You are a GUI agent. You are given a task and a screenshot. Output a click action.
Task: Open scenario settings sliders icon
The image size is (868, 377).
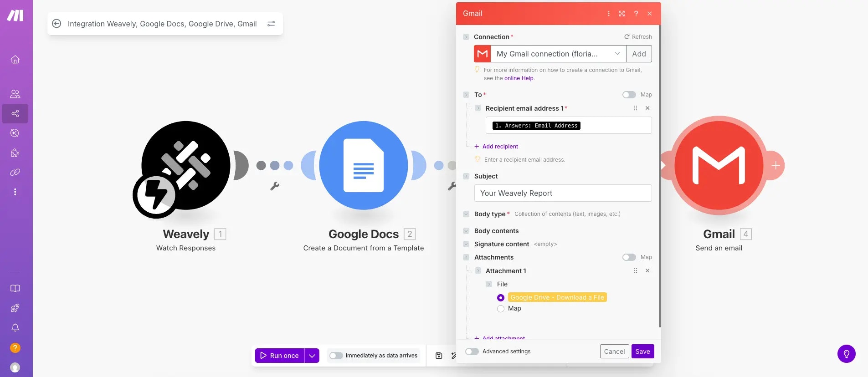tap(271, 24)
